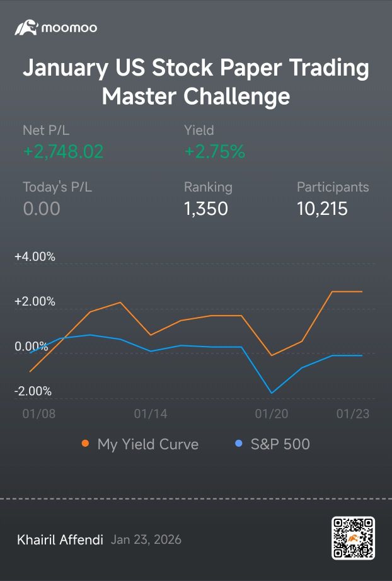Image resolution: width=392 pixels, height=581 pixels.
Task: Select the 01/23 date on chart axis
Action: (353, 413)
